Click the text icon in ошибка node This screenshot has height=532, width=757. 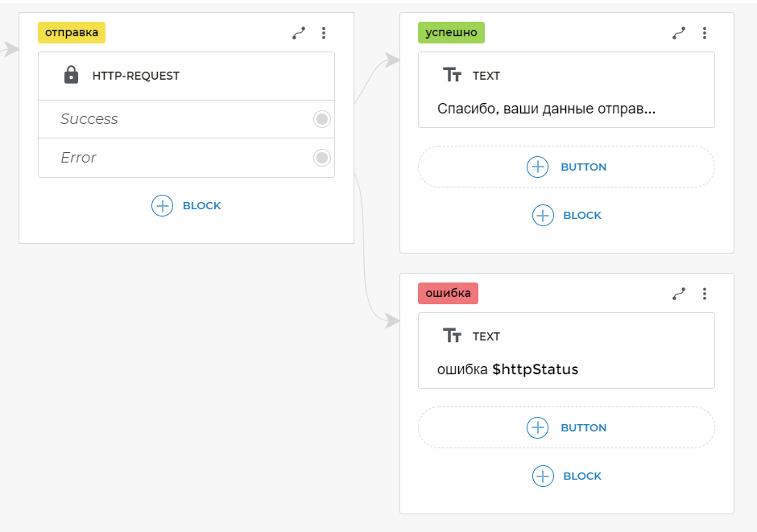(x=452, y=336)
